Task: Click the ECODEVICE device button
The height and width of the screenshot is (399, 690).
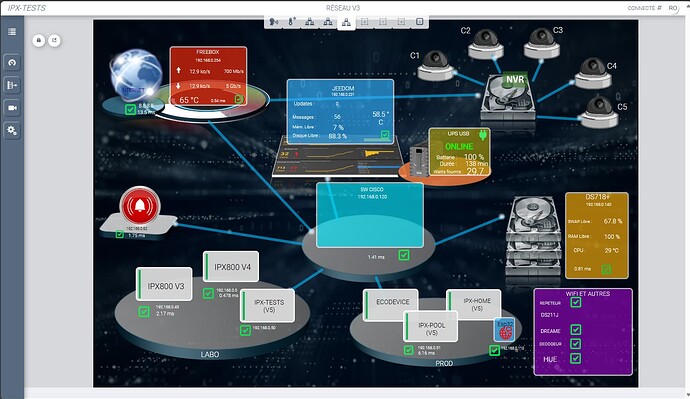Action: pyautogui.click(x=391, y=302)
